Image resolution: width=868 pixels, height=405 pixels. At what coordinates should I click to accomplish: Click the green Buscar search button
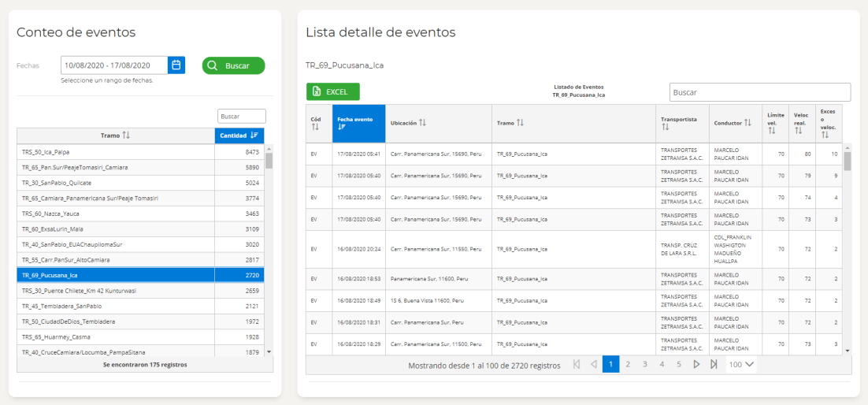[234, 65]
